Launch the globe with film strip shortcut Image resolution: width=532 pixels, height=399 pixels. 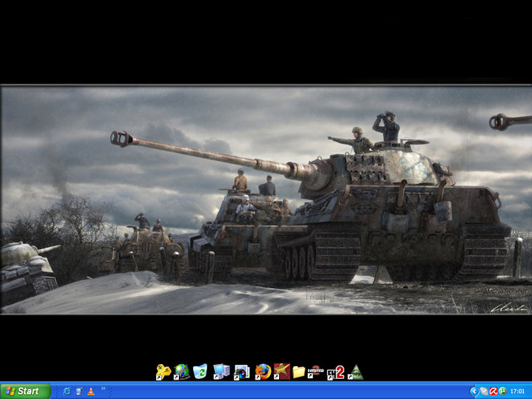click(x=182, y=372)
